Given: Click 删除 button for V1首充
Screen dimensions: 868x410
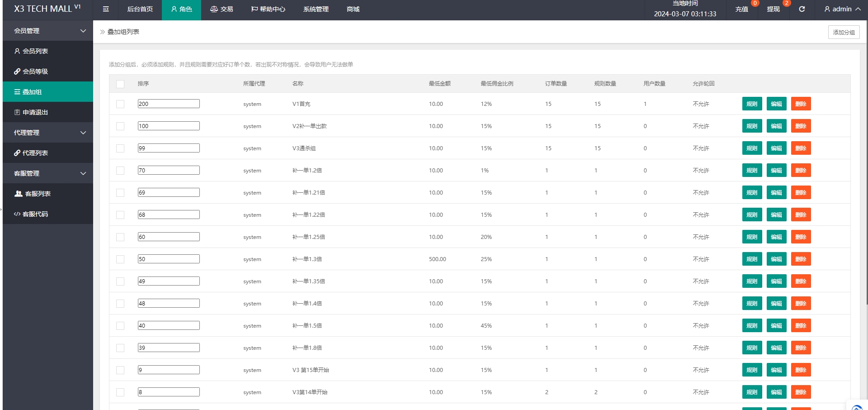Looking at the screenshot, I should [x=801, y=104].
